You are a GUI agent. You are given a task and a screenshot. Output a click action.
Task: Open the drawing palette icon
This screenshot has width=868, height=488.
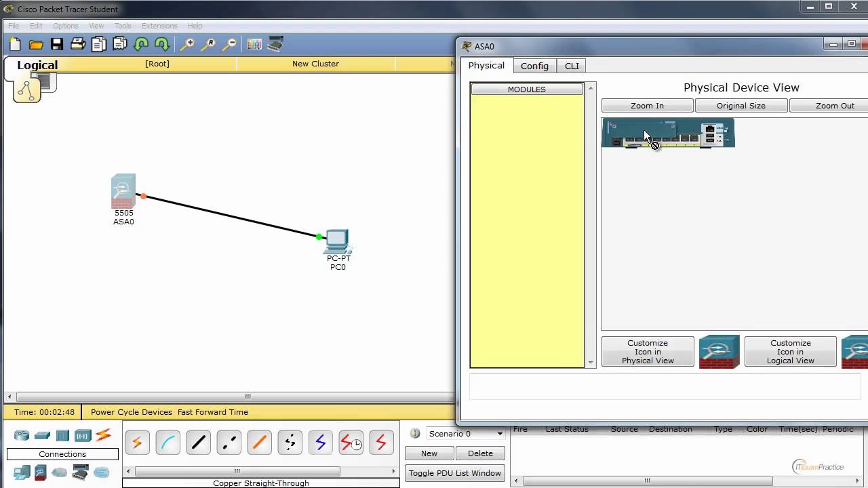tap(254, 45)
